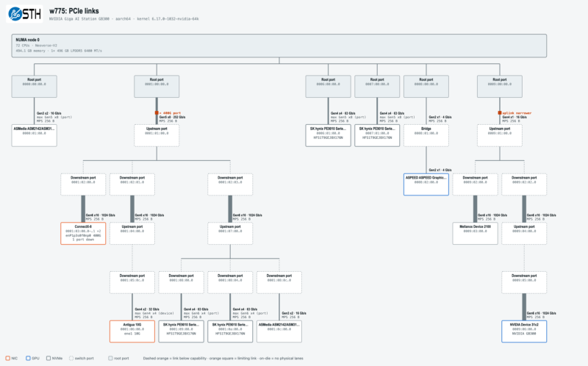Click the orange square by 'uplink narrower'

(500, 113)
